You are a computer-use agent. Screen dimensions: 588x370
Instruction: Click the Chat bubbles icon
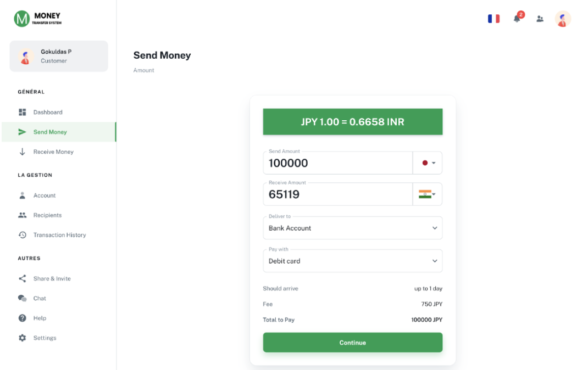(23, 298)
